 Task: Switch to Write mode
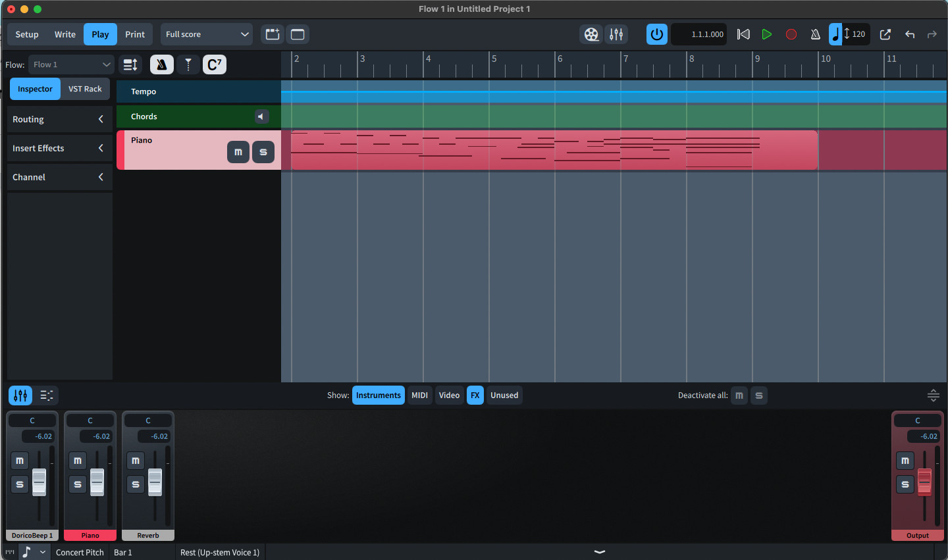pos(65,34)
